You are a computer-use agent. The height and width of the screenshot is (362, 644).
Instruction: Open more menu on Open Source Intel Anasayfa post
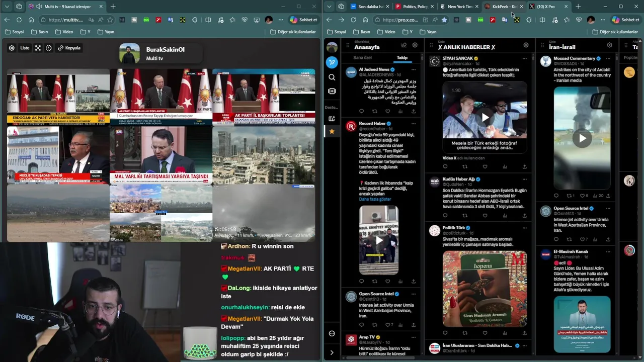point(414,294)
